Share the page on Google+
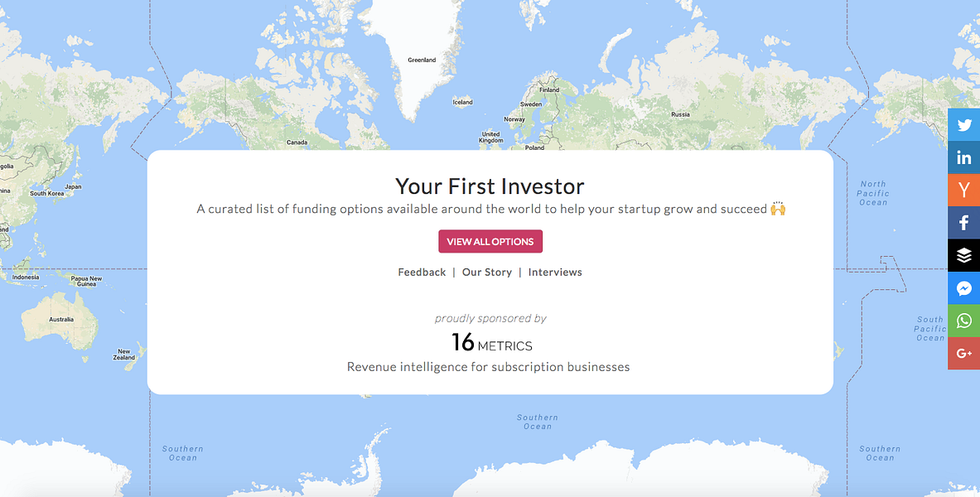This screenshot has width=980, height=497. coord(963,354)
